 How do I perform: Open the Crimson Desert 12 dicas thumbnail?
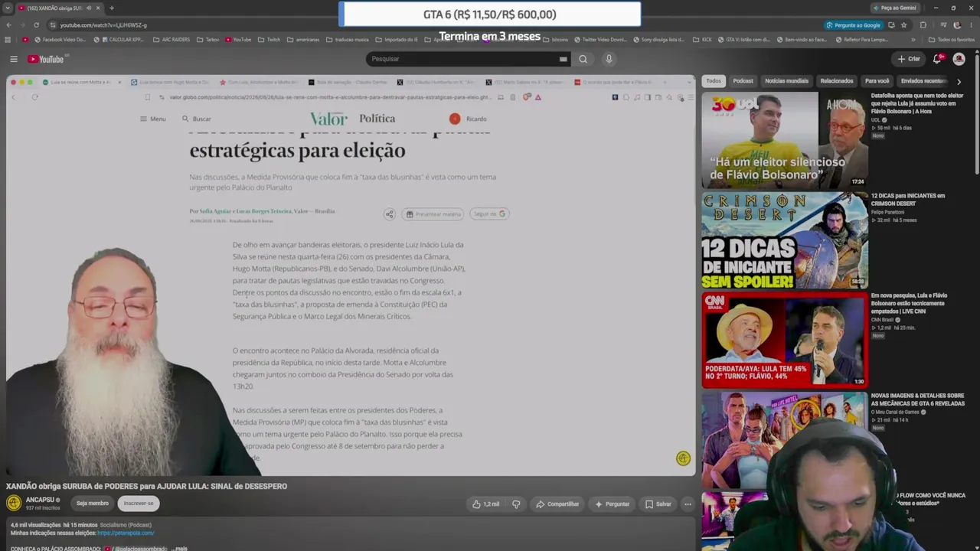pos(785,240)
